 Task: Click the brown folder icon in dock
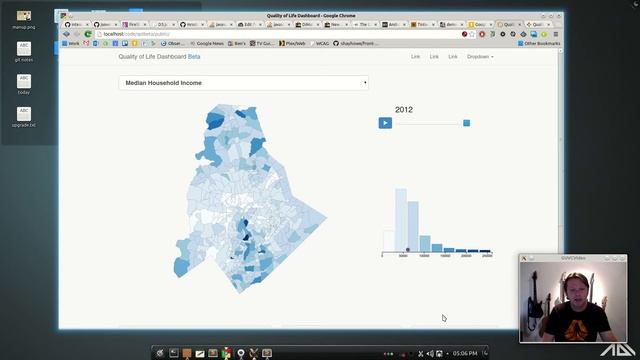[187, 353]
